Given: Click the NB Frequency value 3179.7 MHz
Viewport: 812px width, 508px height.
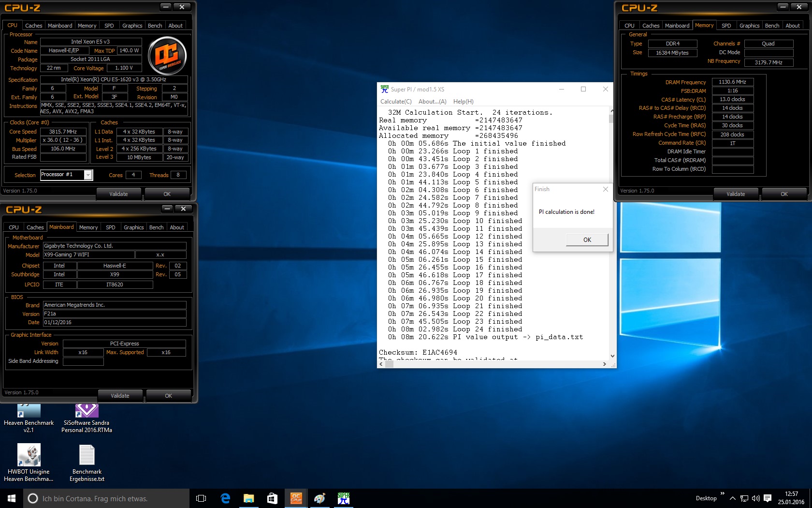Looking at the screenshot, I should click(x=768, y=62).
